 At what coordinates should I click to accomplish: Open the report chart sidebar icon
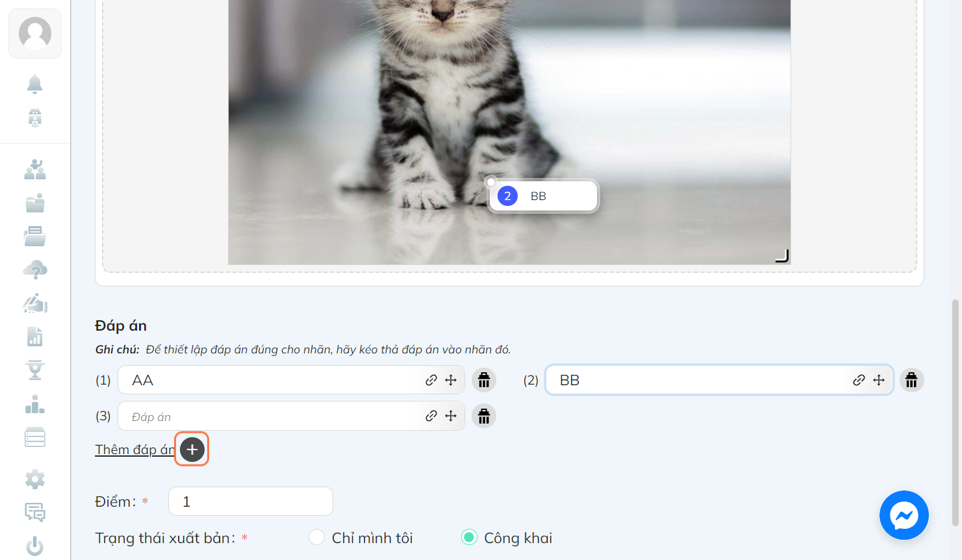[35, 337]
